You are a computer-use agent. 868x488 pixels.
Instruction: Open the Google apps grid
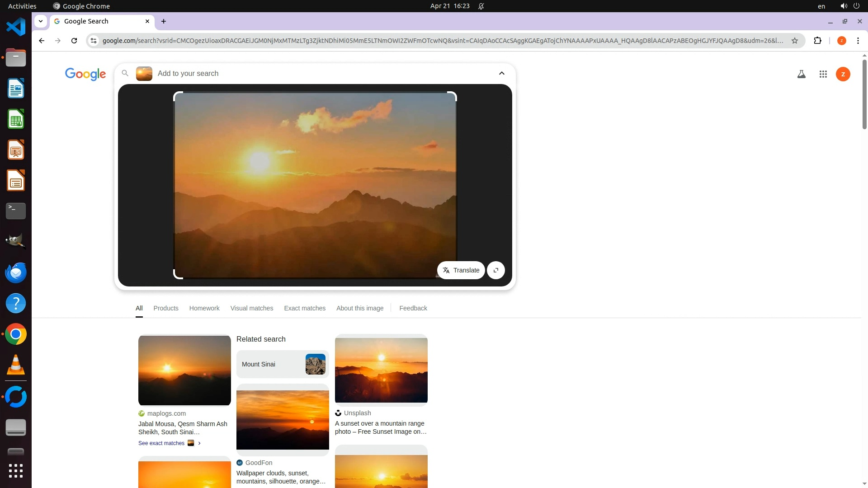pyautogui.click(x=823, y=74)
